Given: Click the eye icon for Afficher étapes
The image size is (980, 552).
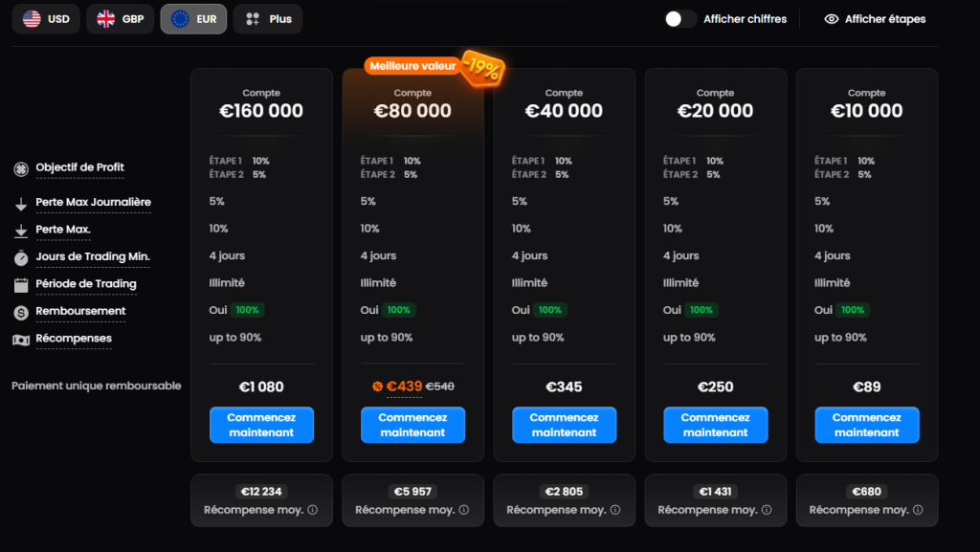Looking at the screenshot, I should (x=832, y=19).
